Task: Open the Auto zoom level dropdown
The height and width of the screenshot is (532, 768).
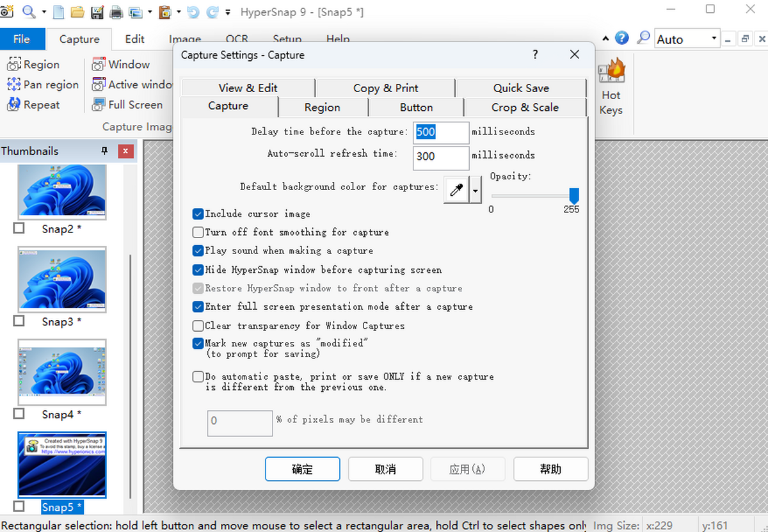Action: point(714,39)
